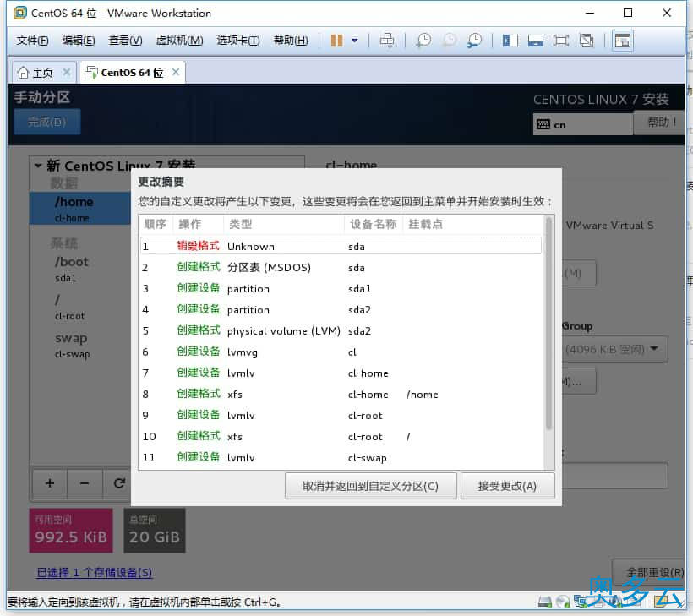Click the cn keyboard layout indicator
Screen dimensions: 693x616
tap(583, 124)
